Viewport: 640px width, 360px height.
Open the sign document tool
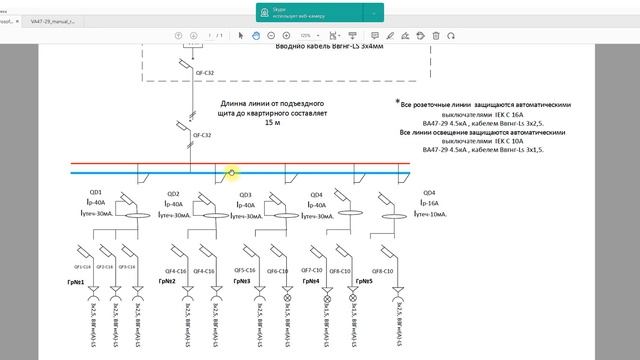pyautogui.click(x=405, y=36)
